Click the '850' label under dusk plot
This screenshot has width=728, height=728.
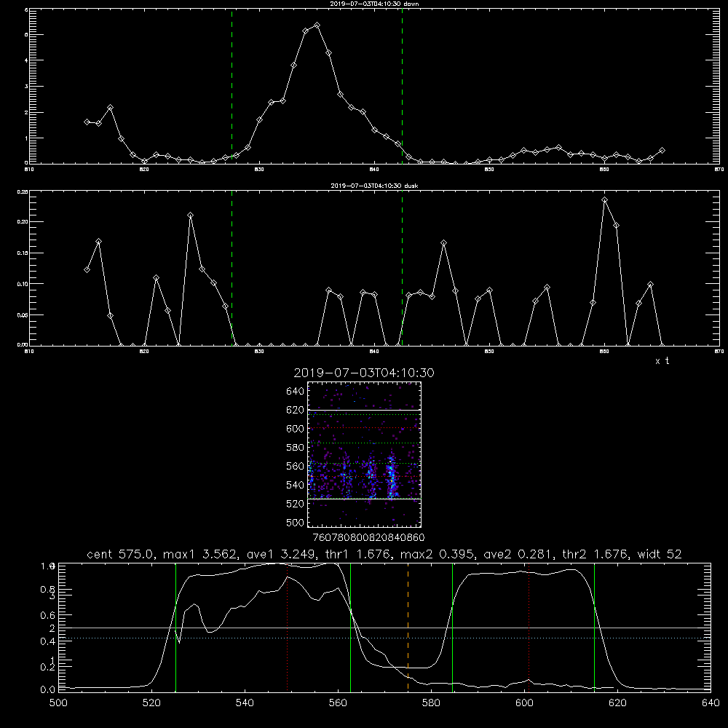(489, 352)
